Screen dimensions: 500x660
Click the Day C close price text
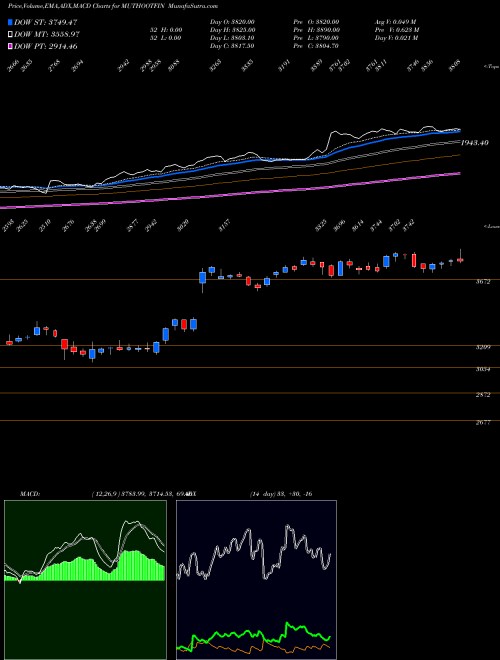click(x=232, y=46)
